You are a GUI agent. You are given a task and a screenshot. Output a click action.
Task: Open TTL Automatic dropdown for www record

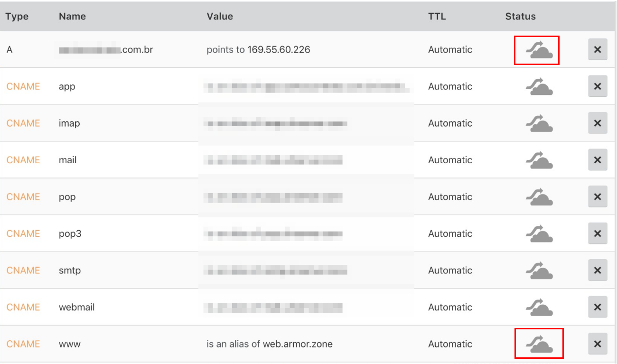pos(450,344)
